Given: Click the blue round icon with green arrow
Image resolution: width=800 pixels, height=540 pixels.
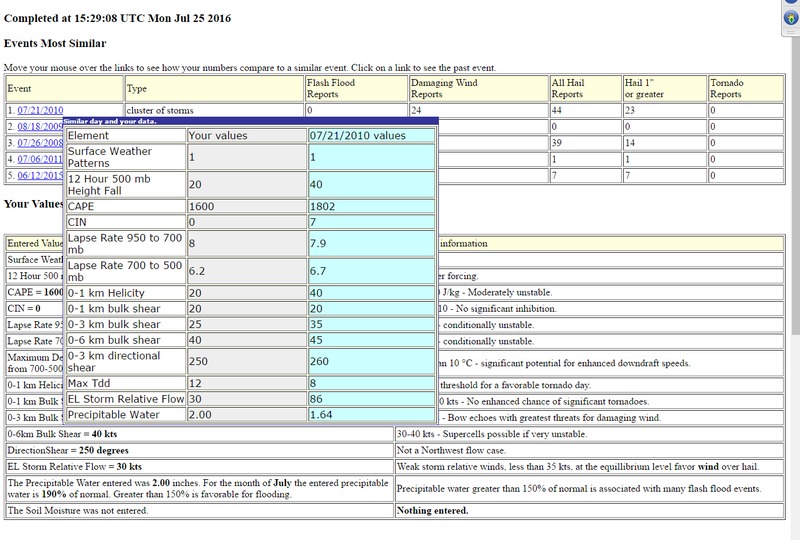Looking at the screenshot, I should 791,18.
